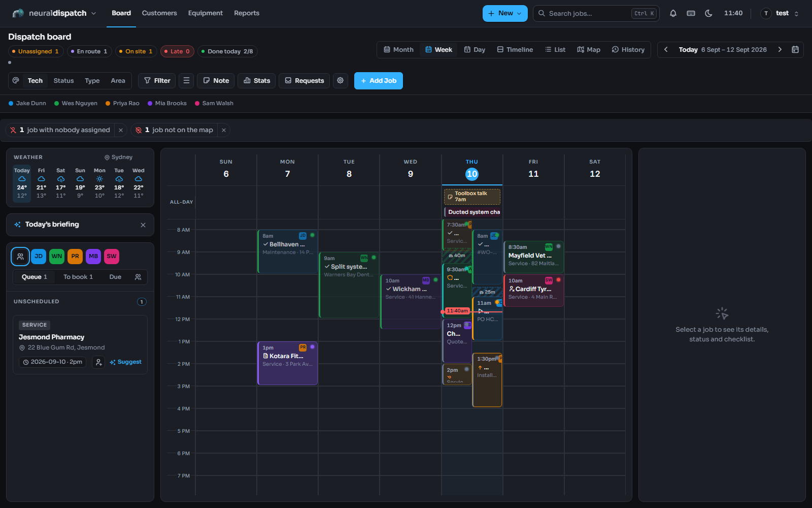Open the keyboard shortcuts icon
Screen dimensions: 812x508
coord(691,13)
